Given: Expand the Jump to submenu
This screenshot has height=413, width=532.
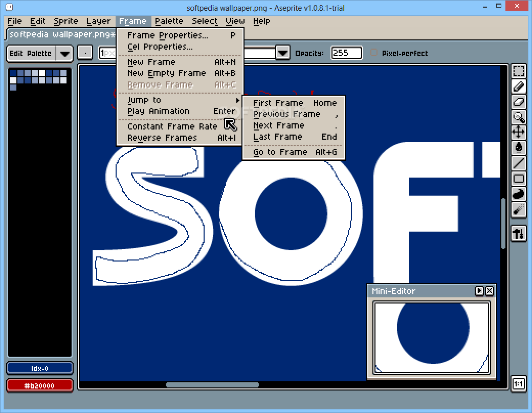Looking at the screenshot, I should click(180, 100).
